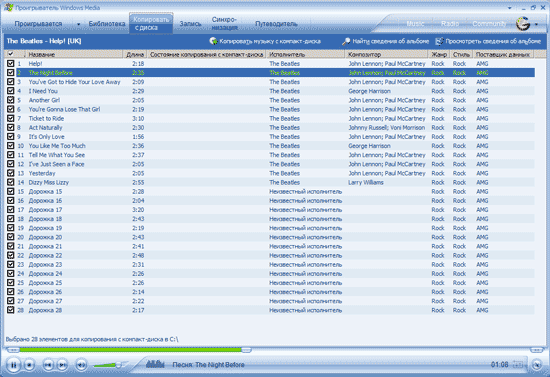Uncheck the Yesterday track checkbox
Screen dimensions: 550x377
[x=11, y=173]
